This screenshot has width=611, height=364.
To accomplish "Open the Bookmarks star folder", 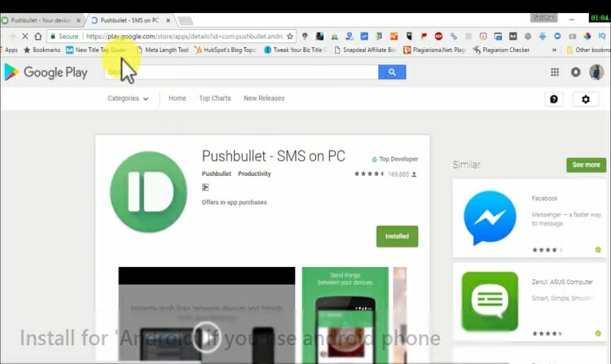I will coord(42,50).
